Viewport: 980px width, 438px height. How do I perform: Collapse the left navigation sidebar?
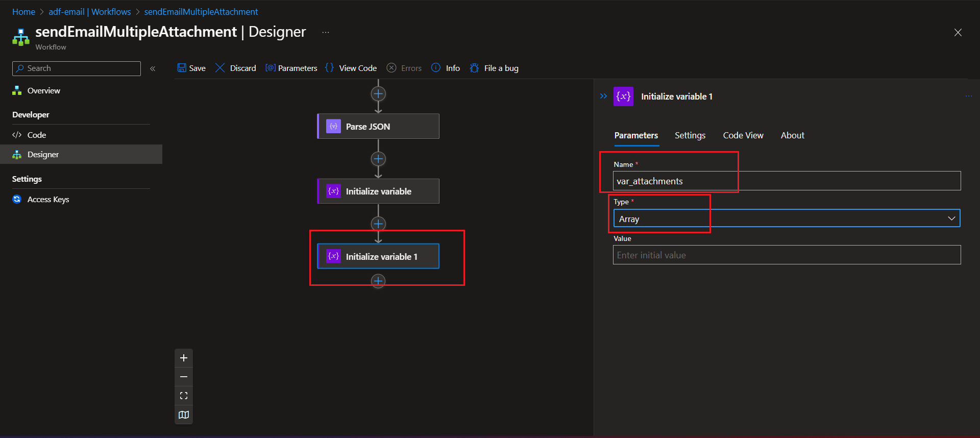[x=153, y=68]
